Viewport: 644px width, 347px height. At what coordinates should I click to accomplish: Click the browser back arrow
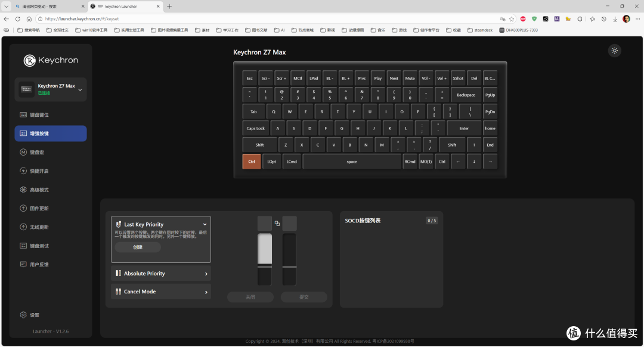pos(6,19)
